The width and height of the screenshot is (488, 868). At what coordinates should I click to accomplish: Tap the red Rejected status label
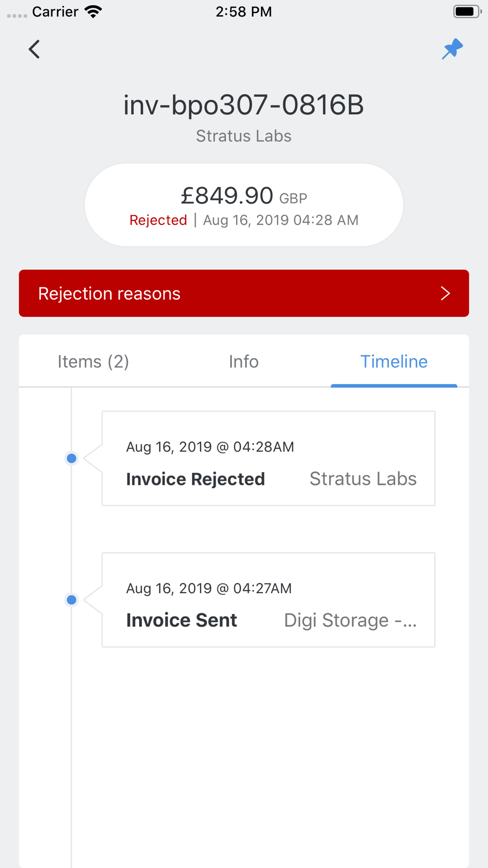pos(158,220)
